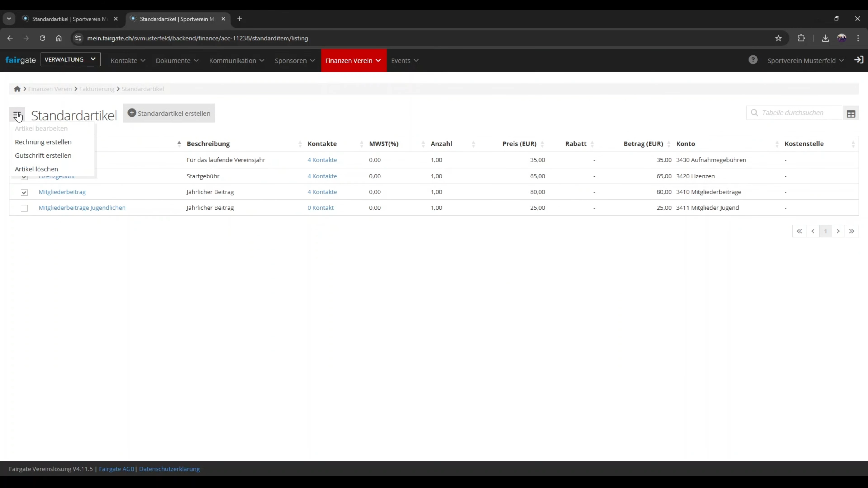
Task: Open tab search dropdown arrow
Action: point(9,19)
